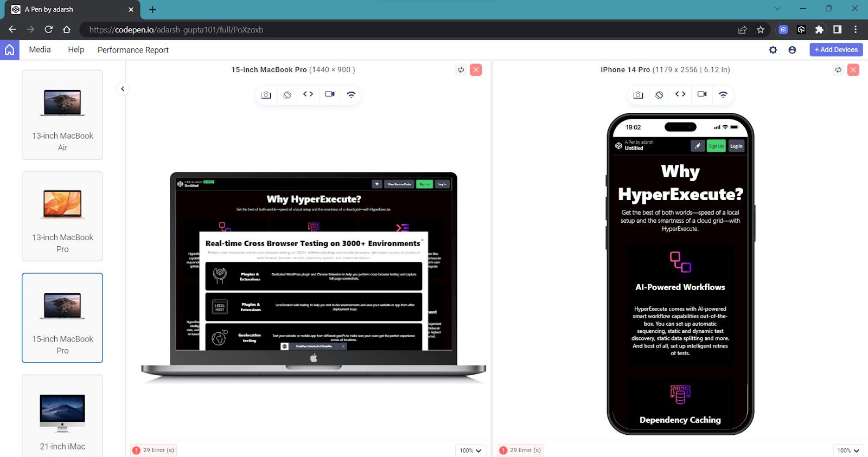The height and width of the screenshot is (457, 868).
Task: Rotate the iPhone 14 Pro view
Action: pyautogui.click(x=659, y=95)
